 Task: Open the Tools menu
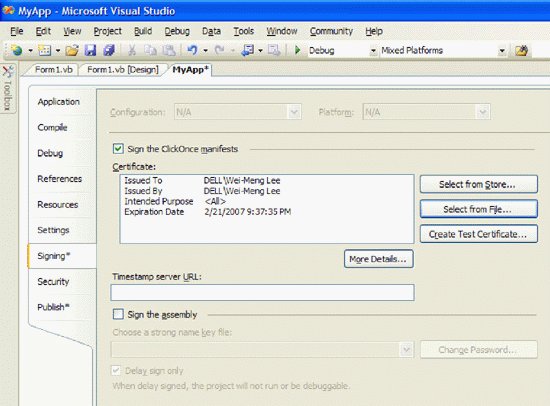click(244, 31)
